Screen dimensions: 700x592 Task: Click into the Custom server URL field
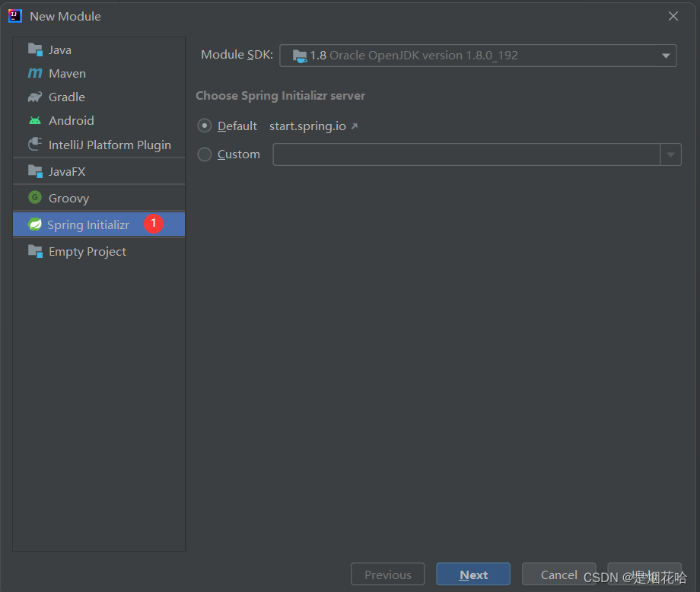pyautogui.click(x=466, y=154)
